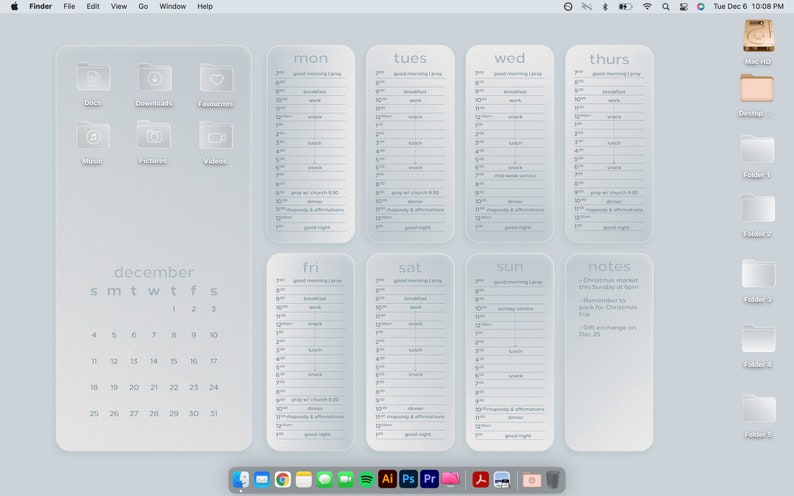Open the Wi-Fi menu

[647, 7]
